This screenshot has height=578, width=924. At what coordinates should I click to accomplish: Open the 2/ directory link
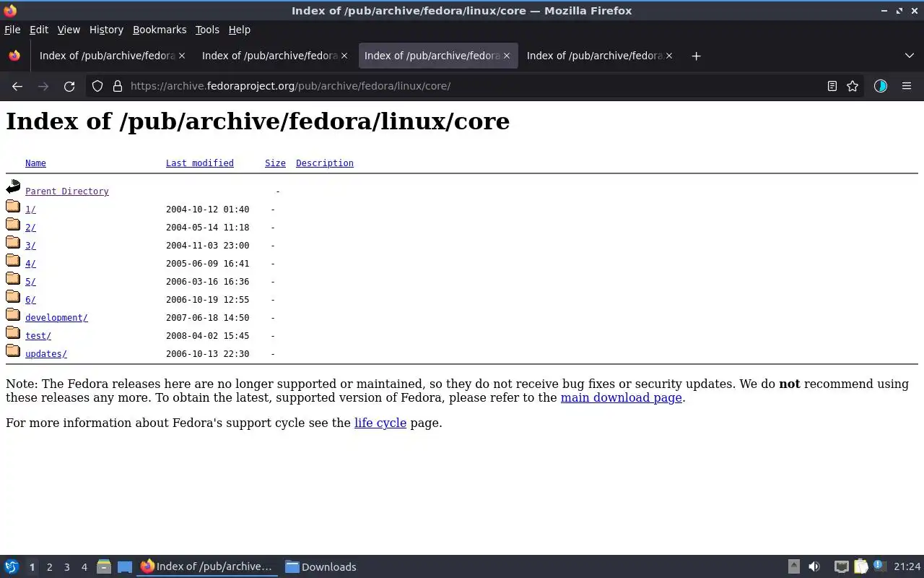[30, 228]
